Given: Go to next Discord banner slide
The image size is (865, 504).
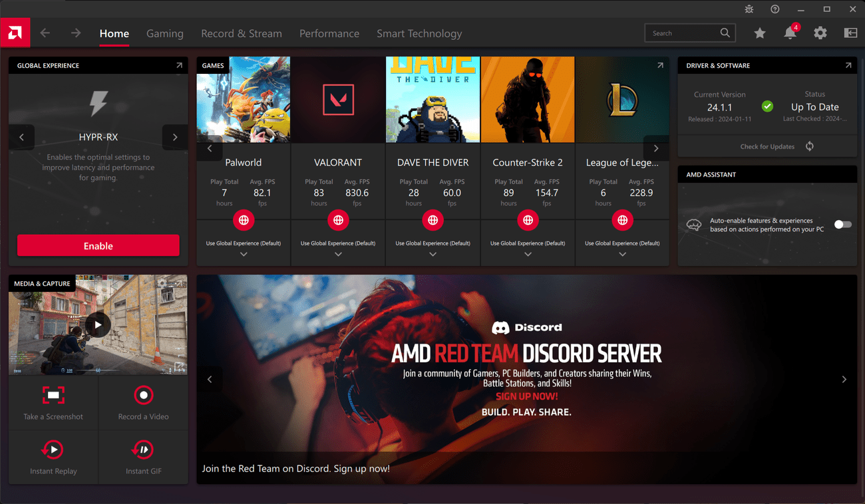Looking at the screenshot, I should click(x=844, y=380).
